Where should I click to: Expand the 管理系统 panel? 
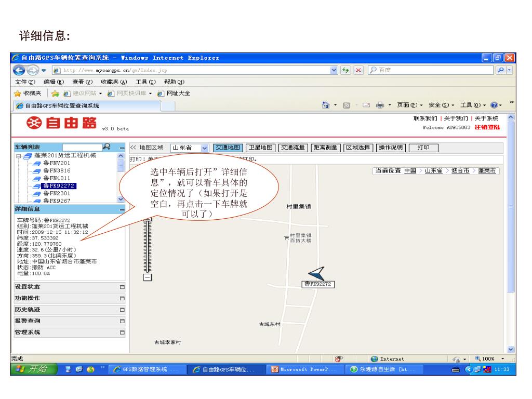click(x=122, y=332)
